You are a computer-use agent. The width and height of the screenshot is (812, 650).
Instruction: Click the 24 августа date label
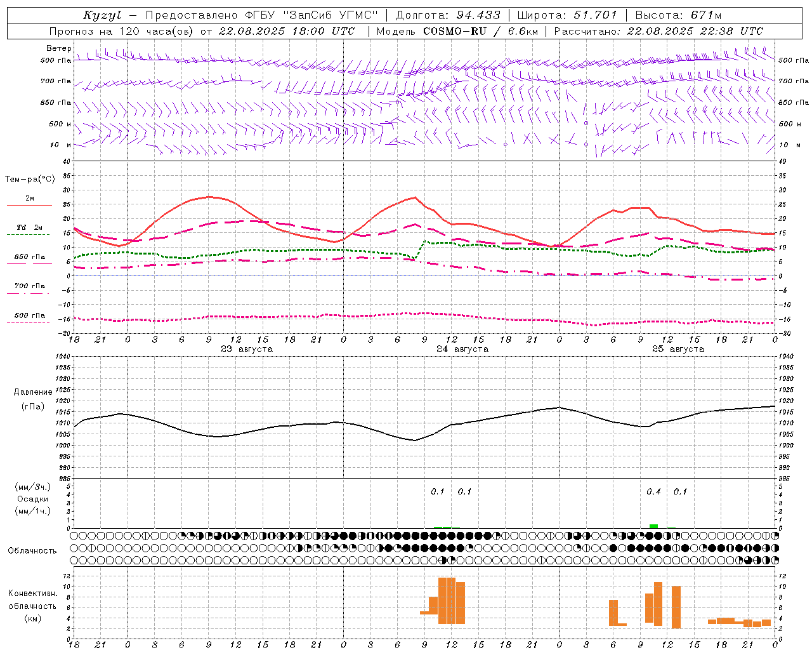pyautogui.click(x=462, y=349)
